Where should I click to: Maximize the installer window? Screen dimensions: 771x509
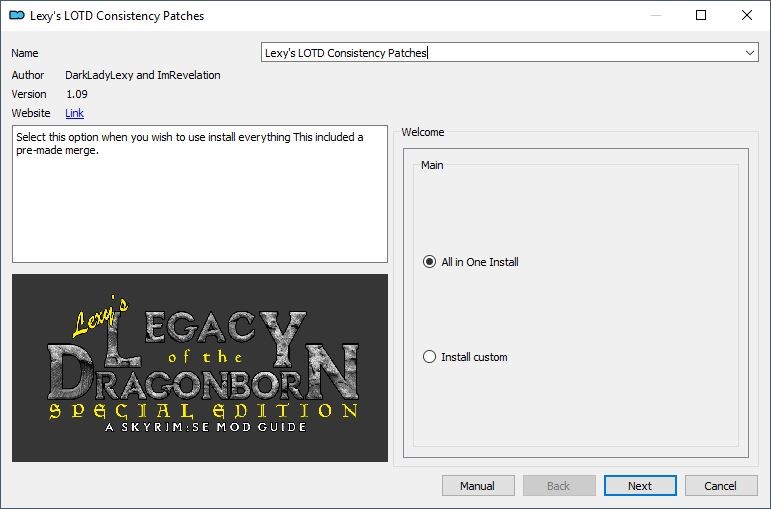(701, 15)
